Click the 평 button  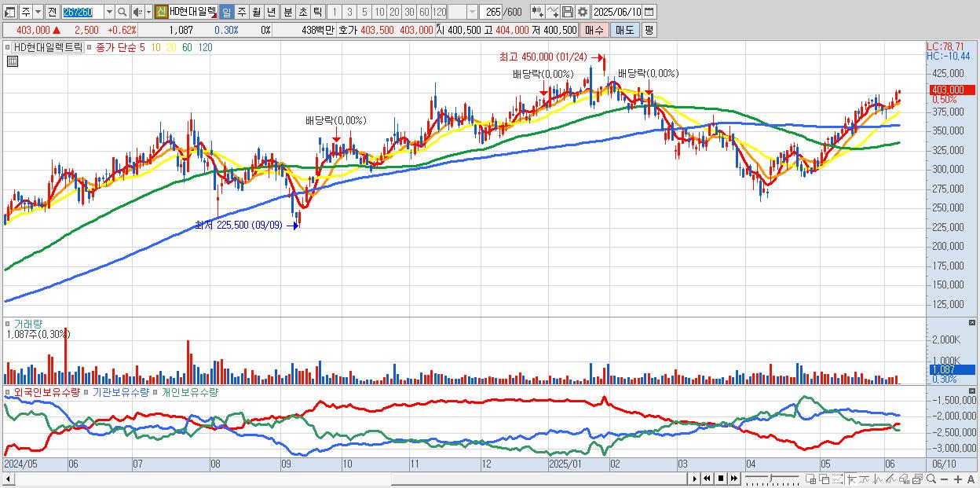(x=649, y=30)
